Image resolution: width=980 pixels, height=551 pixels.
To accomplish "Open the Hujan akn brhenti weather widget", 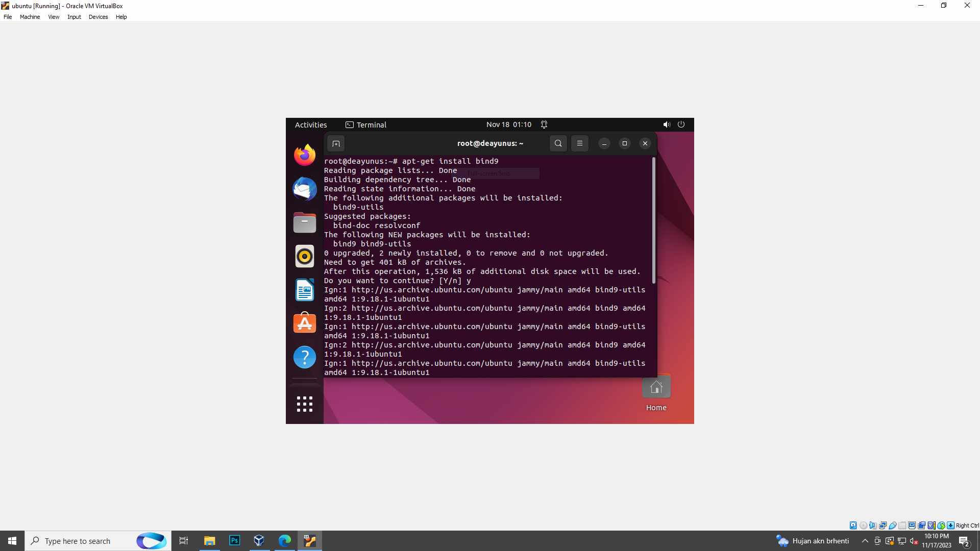I will (813, 541).
